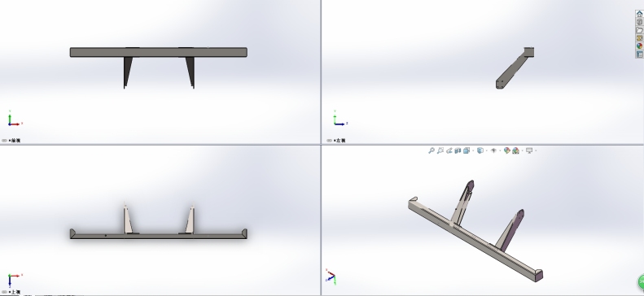The width and height of the screenshot is (644, 296).
Task: Expand the Hide/Show Items dropdown arrow
Action: point(500,150)
